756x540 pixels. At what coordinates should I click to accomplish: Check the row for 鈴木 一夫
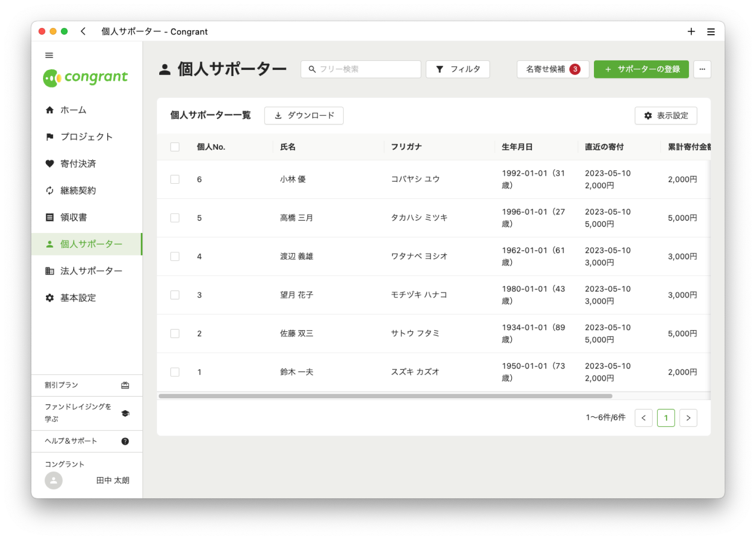coord(175,372)
